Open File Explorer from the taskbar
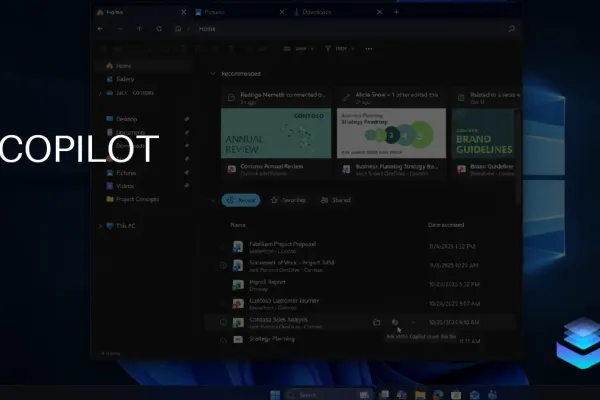Image resolution: width=600 pixels, height=400 pixels. 420,395
